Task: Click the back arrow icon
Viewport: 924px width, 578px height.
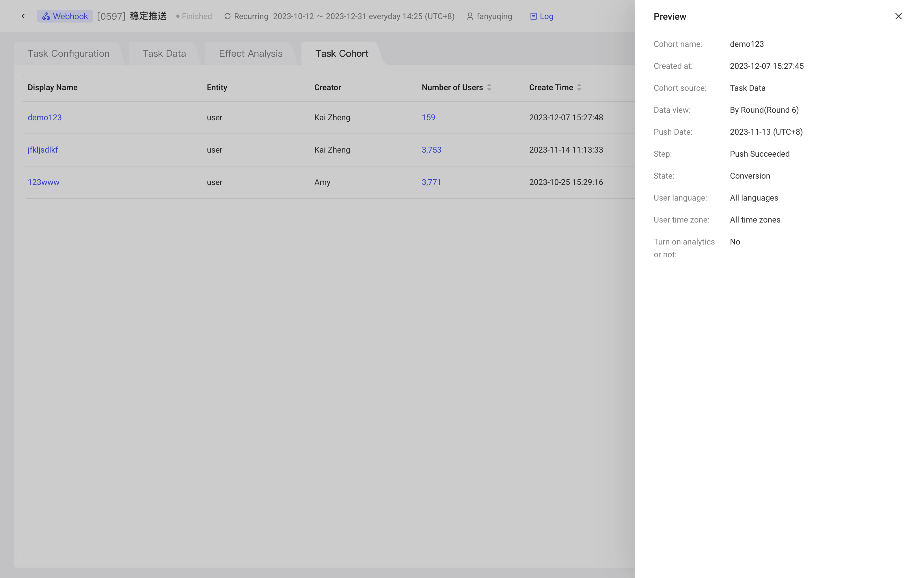Action: (23, 16)
